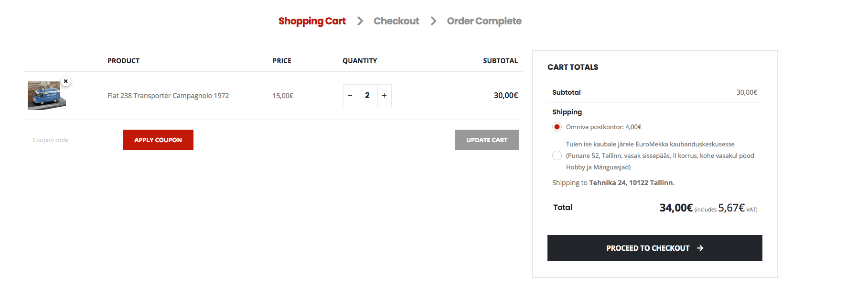Proceed to checkout

tap(655, 248)
